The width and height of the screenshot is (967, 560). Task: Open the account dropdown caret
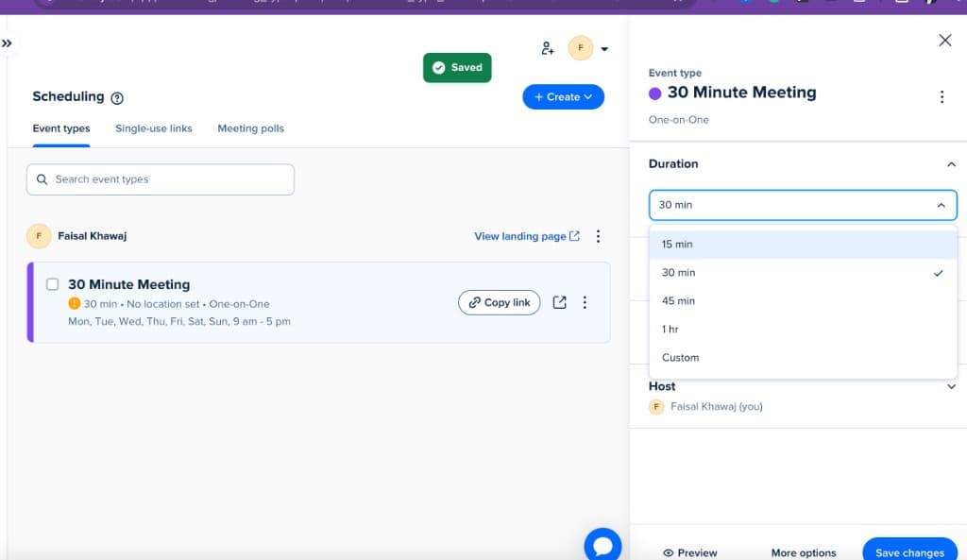pos(604,49)
